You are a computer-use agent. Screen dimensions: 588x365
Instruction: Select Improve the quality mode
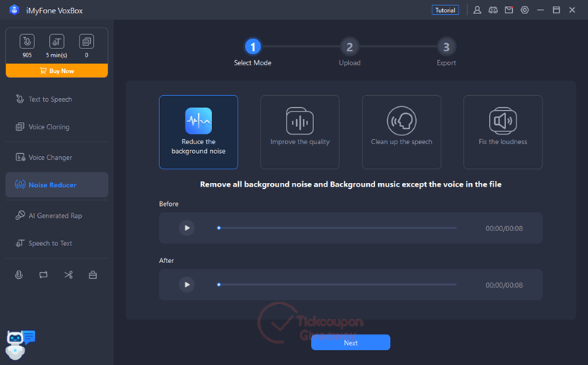point(300,132)
